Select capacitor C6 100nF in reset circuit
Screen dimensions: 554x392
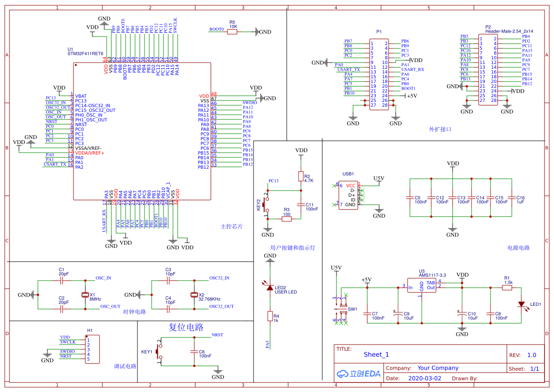tap(194, 352)
